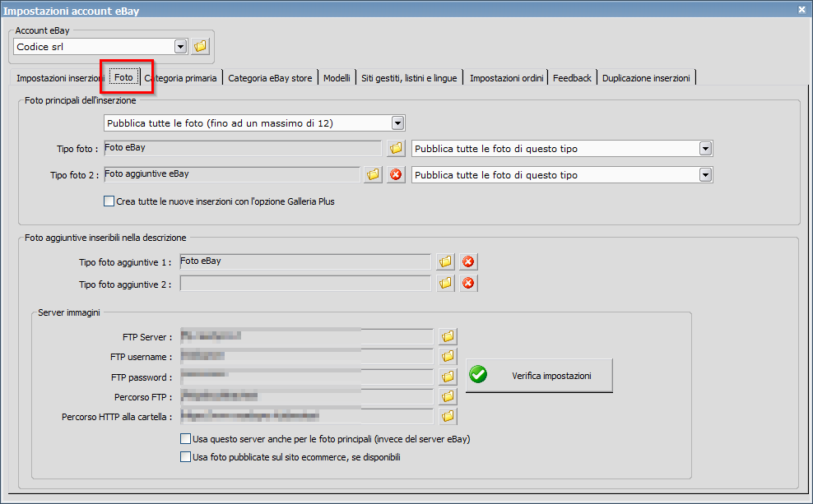
Task: Click Tipo foto 2 field 'Foto aggiuntive eBay'
Action: tap(232, 174)
